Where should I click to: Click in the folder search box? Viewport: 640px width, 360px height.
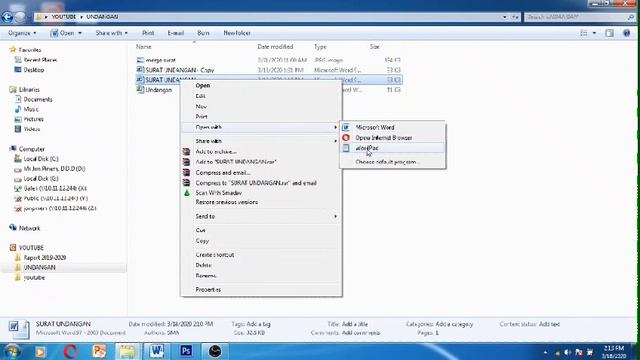click(579, 17)
